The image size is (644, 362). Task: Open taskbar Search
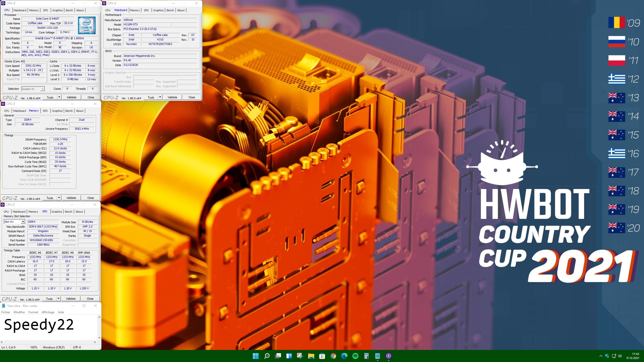267,356
